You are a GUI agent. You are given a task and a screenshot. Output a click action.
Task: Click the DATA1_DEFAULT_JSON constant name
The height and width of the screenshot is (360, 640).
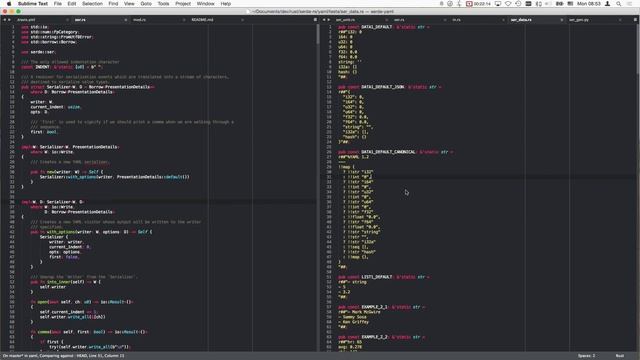coord(382,87)
